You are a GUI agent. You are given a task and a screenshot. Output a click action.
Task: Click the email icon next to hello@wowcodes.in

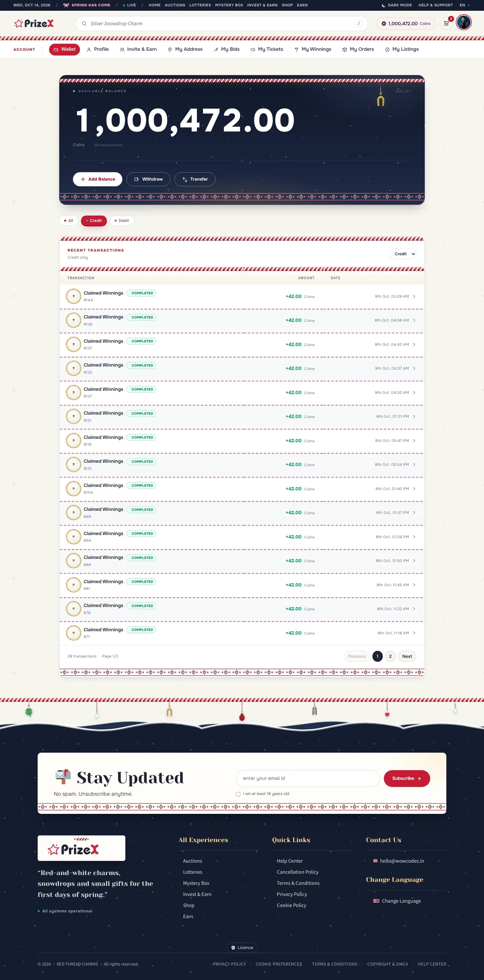(x=375, y=861)
